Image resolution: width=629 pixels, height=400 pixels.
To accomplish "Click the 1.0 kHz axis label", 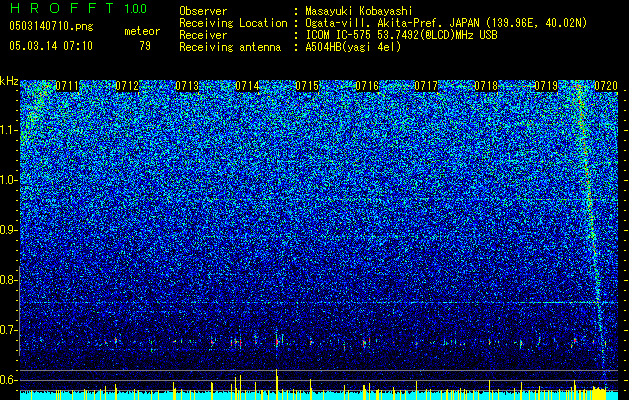I will click(9, 180).
